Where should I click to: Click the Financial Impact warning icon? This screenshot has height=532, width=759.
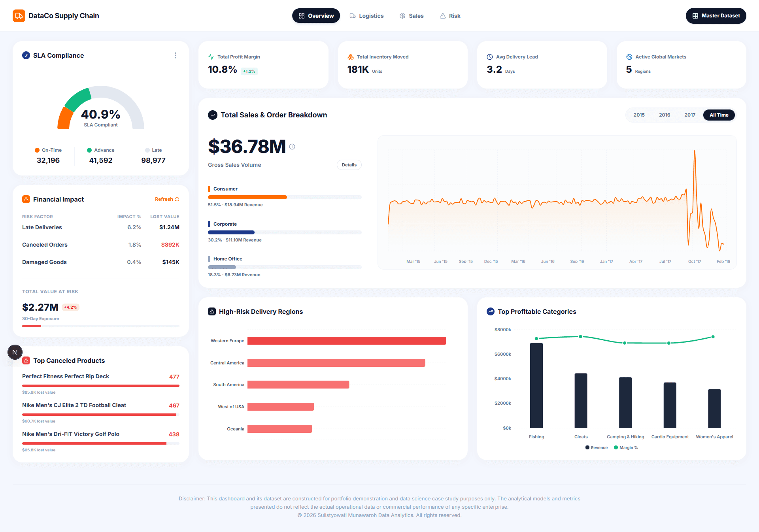pos(26,199)
